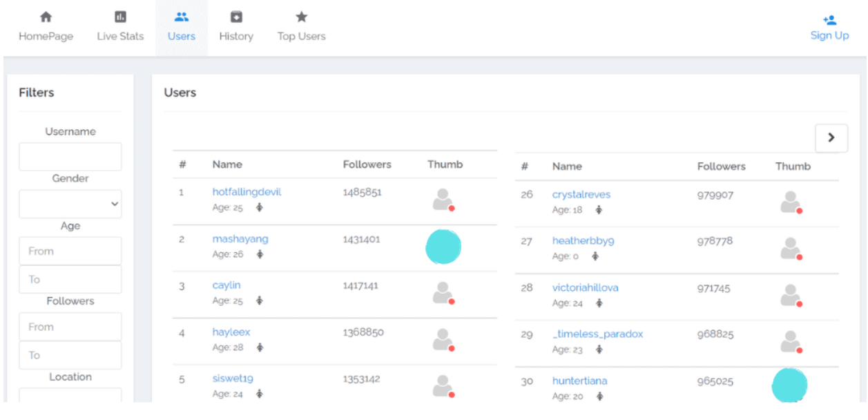Click follower count 1485851

[362, 192]
